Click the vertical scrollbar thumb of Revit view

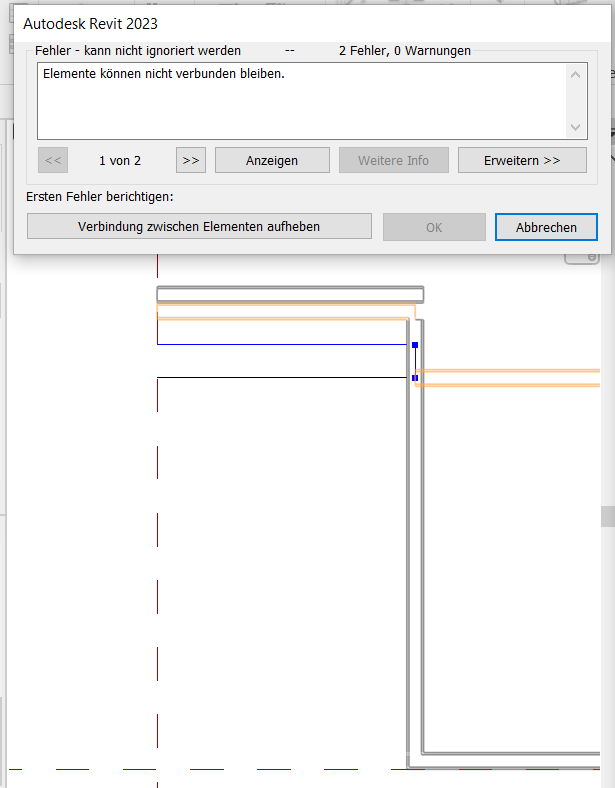pos(608,517)
